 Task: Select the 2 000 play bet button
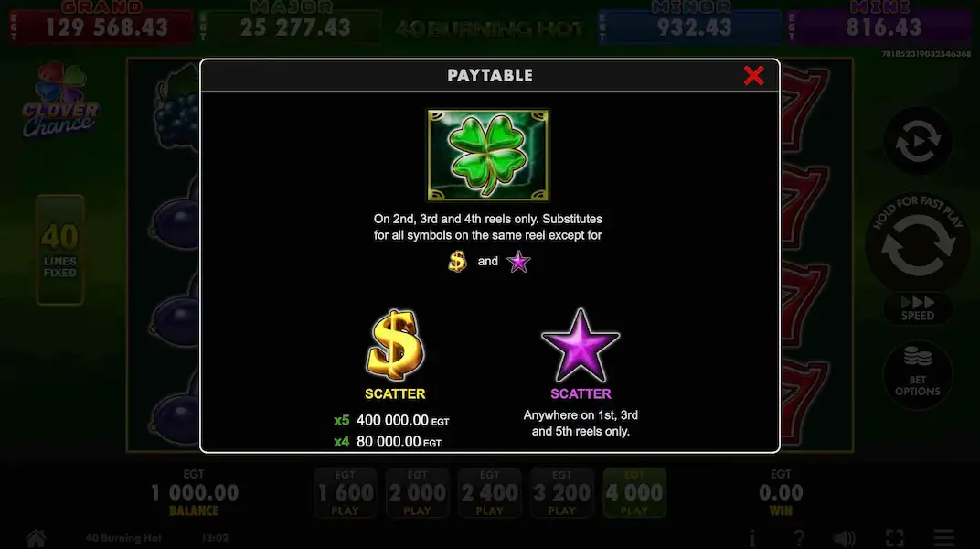pyautogui.click(x=418, y=492)
